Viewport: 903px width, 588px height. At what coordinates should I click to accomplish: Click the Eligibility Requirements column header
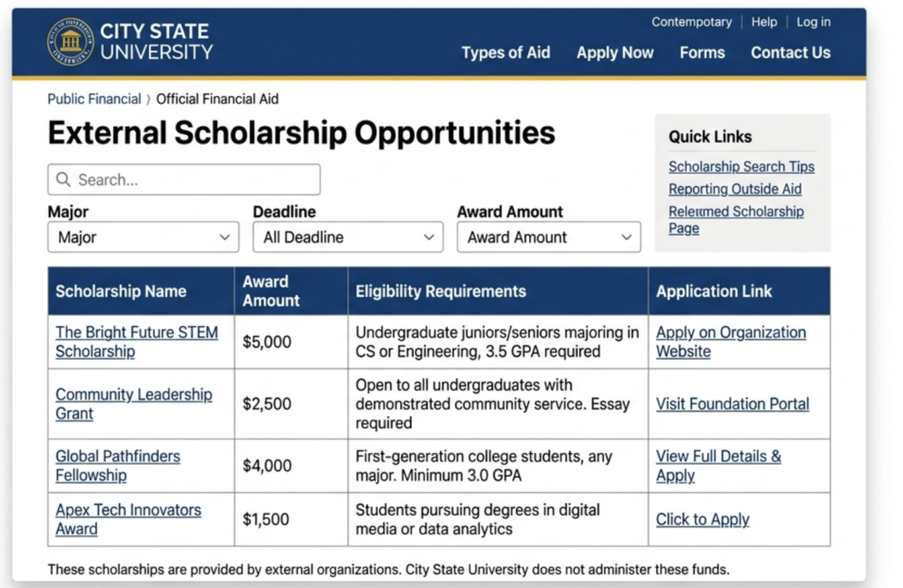498,291
